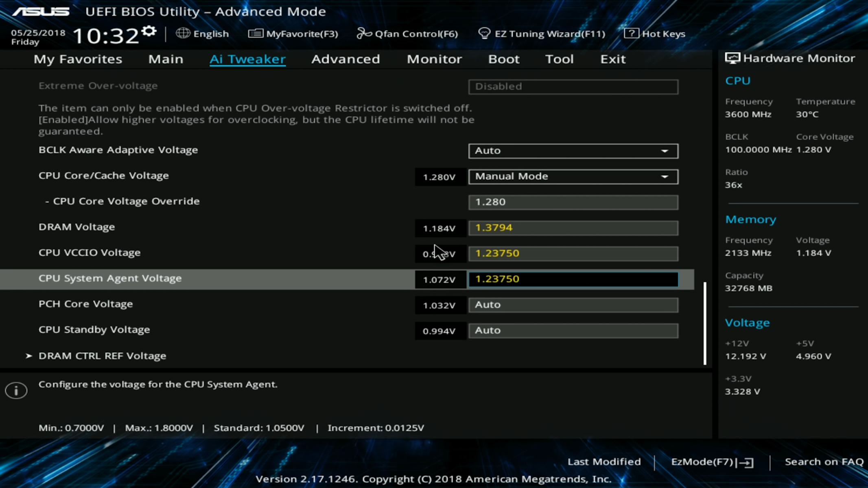Click the vertical scrollbar in settings list
868x488 pixels.
click(705, 323)
